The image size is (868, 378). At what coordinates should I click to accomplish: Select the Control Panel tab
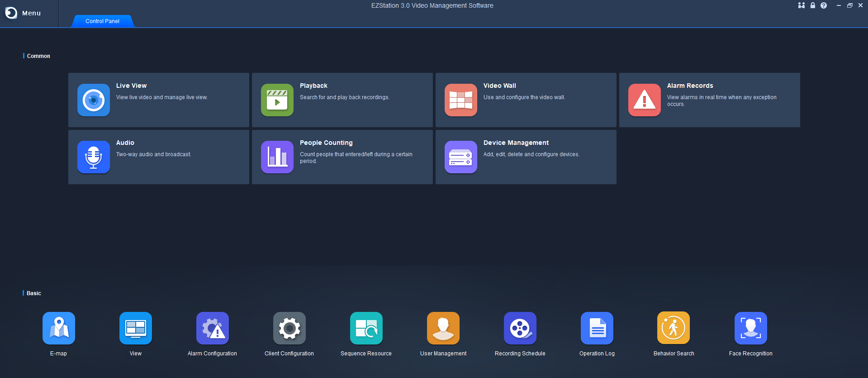(x=103, y=21)
